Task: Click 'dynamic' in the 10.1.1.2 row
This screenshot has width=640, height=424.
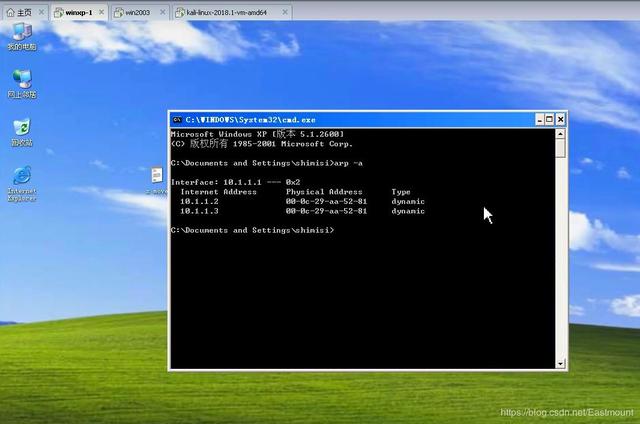Action: tap(408, 202)
